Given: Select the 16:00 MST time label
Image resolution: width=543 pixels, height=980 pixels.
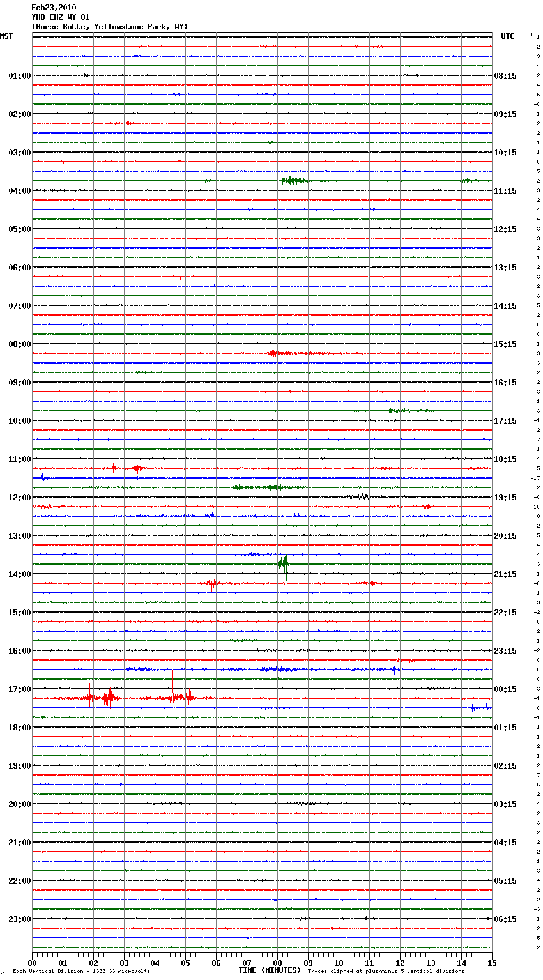Looking at the screenshot, I should click(20, 651).
